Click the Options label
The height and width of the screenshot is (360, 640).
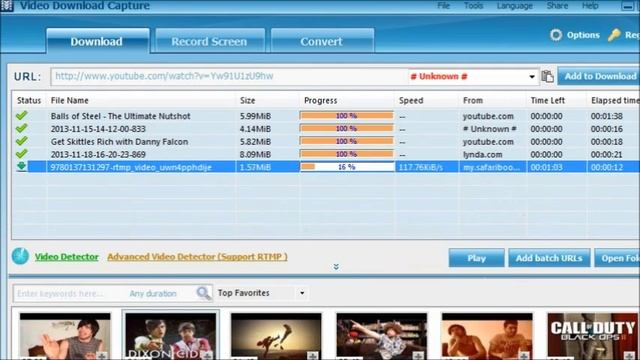point(583,35)
